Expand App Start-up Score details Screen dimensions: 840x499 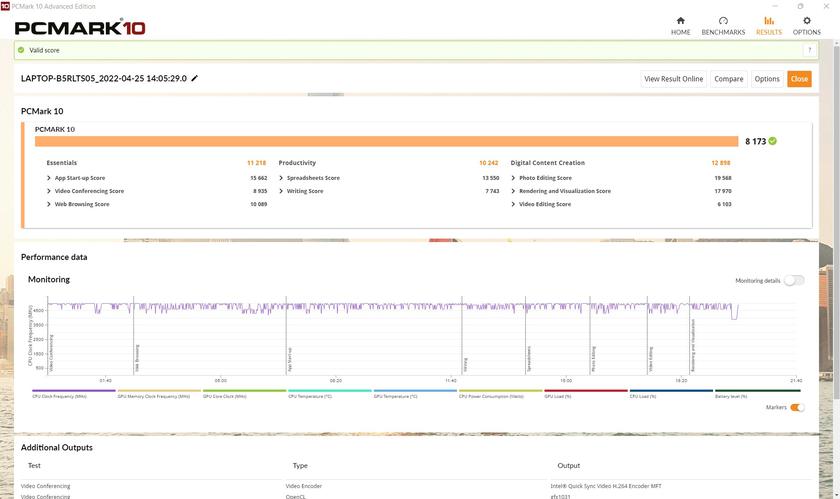49,178
